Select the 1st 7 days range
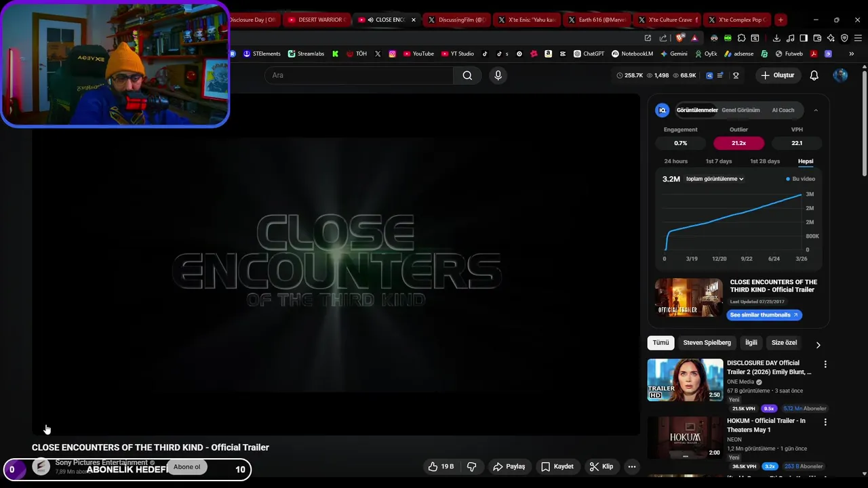This screenshot has width=868, height=488. pyautogui.click(x=719, y=161)
